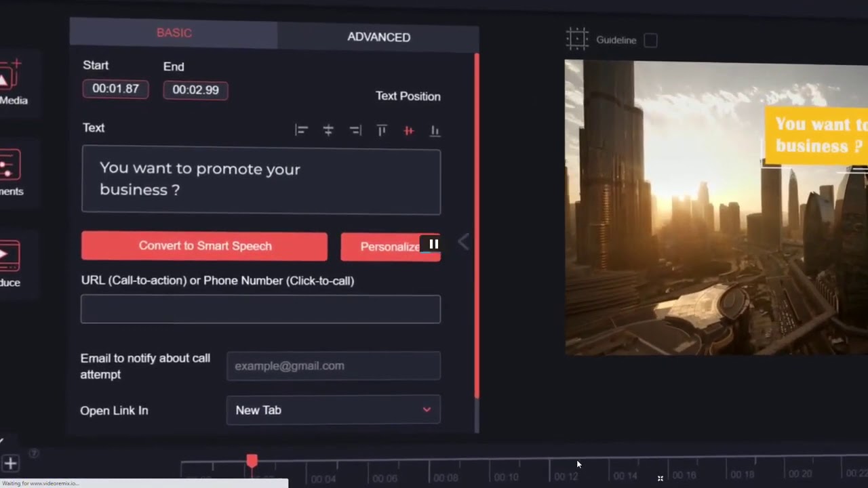This screenshot has height=488, width=868.
Task: Collapse panel with the left arrow chevron
Action: 464,242
